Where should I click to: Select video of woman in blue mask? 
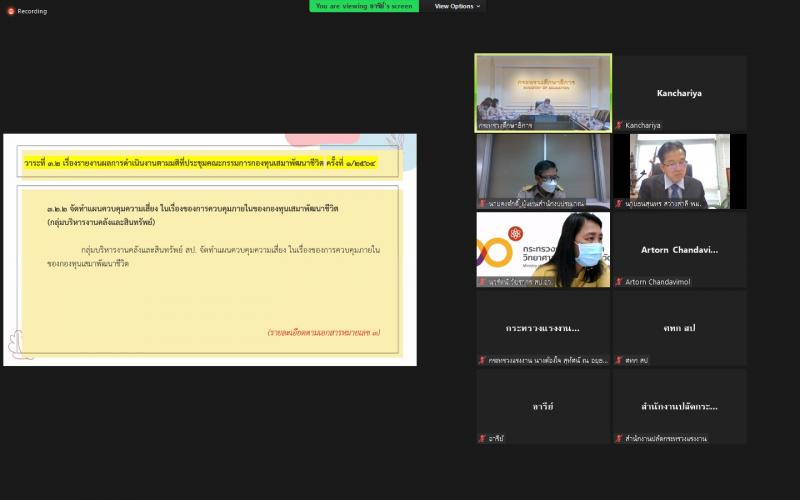click(543, 250)
